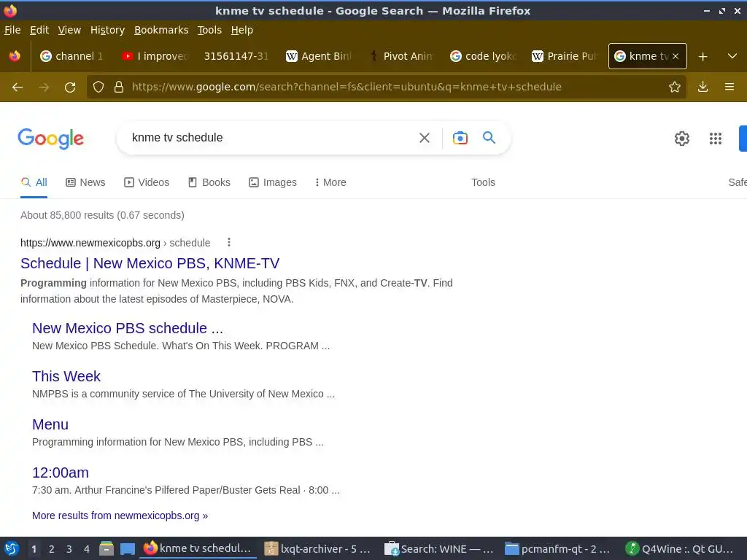747x560 pixels.
Task: Open the LXQt start menu icon
Action: [x=12, y=548]
